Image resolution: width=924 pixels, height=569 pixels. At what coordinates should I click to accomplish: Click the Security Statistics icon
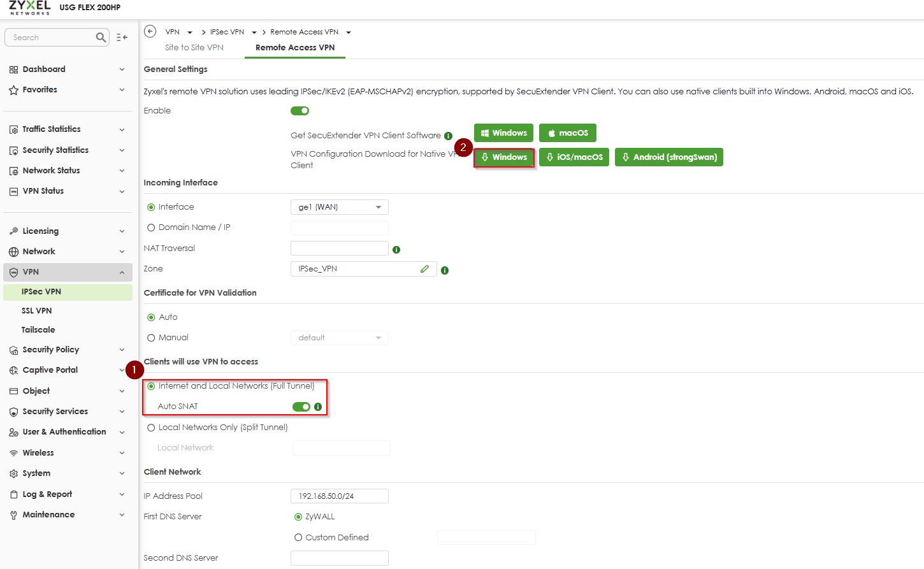point(13,150)
